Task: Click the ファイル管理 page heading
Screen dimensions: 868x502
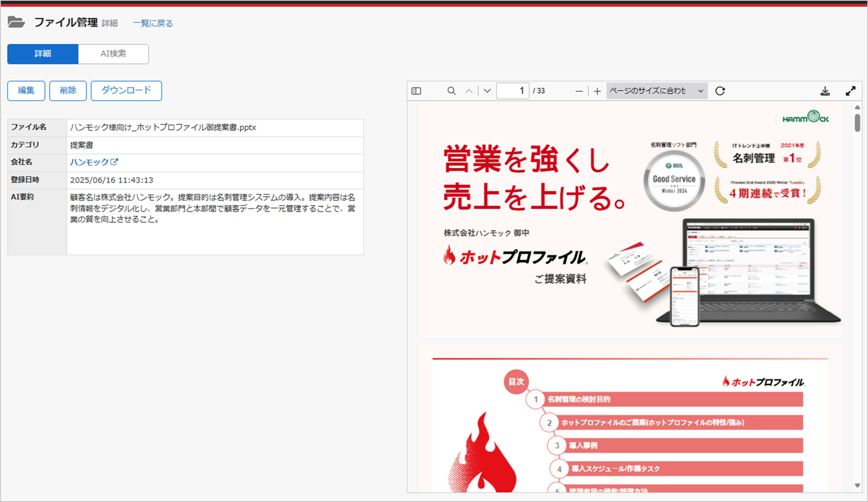Action: point(65,23)
